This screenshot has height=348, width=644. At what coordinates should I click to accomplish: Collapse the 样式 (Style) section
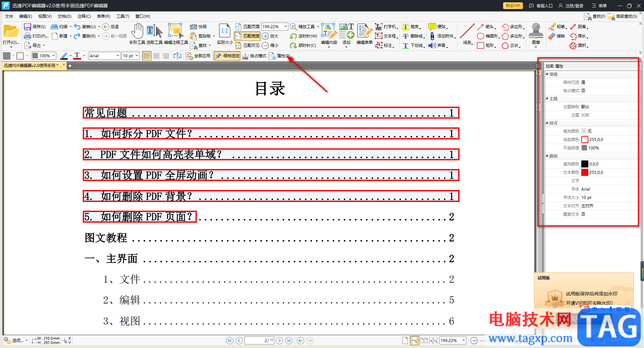pyautogui.click(x=547, y=123)
